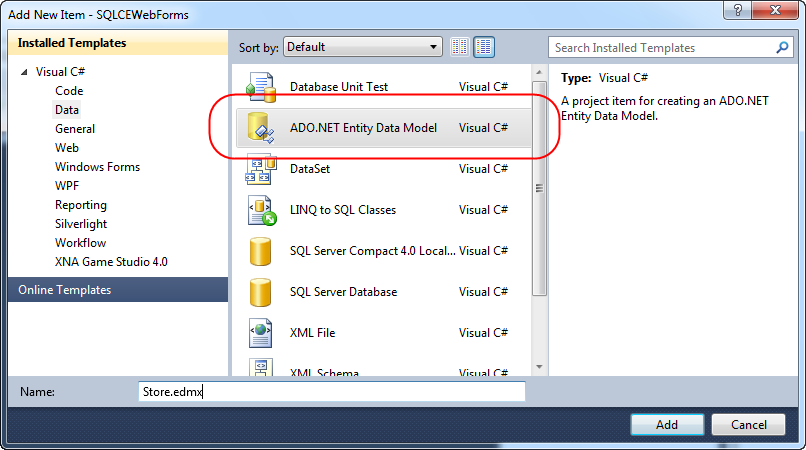806x450 pixels.
Task: Select the DataSet template icon
Action: point(261,169)
